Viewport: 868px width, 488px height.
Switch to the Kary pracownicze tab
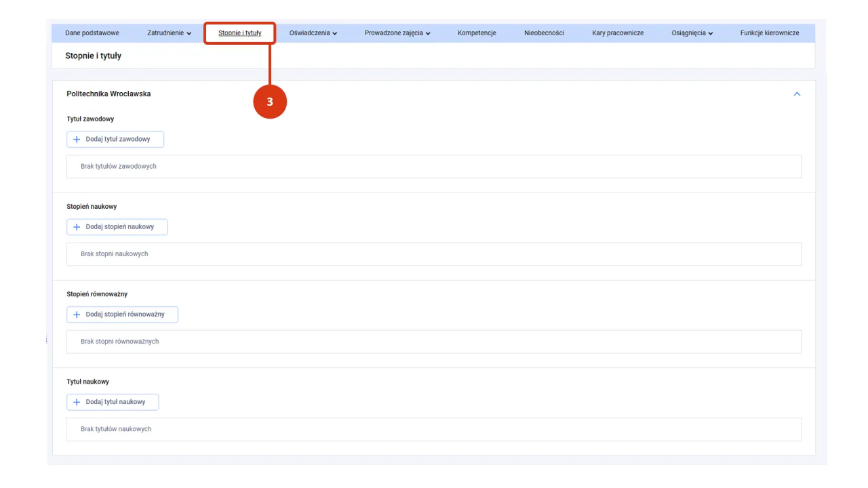[x=618, y=33]
